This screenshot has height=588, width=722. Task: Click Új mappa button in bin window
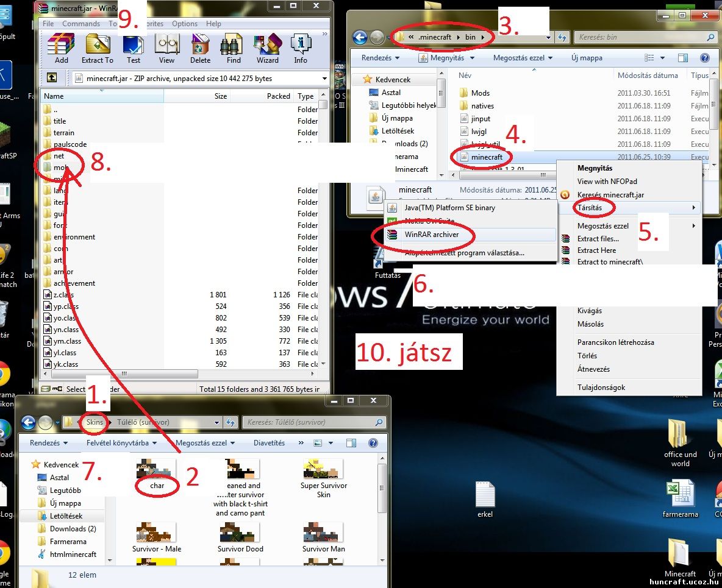[x=587, y=57]
